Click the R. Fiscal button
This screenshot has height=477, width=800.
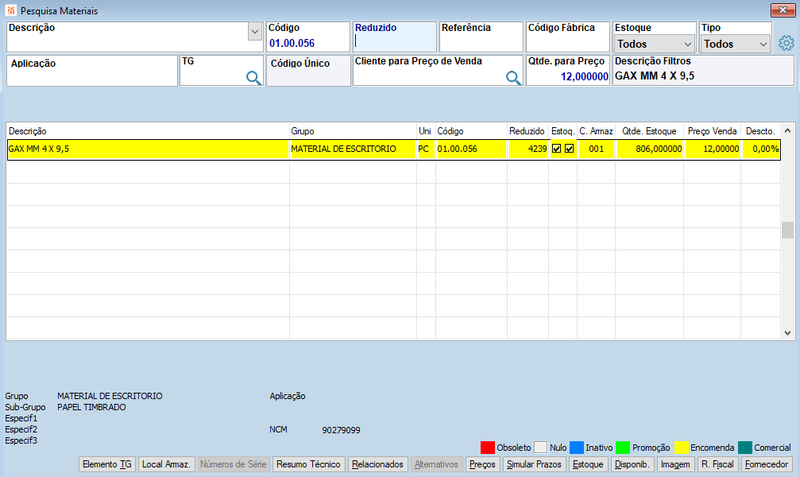click(x=717, y=464)
